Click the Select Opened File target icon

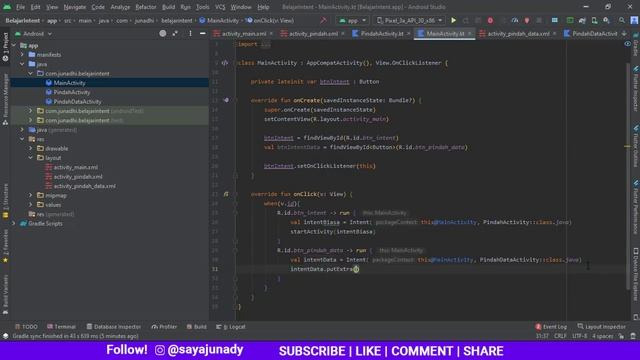pyautogui.click(x=163, y=33)
